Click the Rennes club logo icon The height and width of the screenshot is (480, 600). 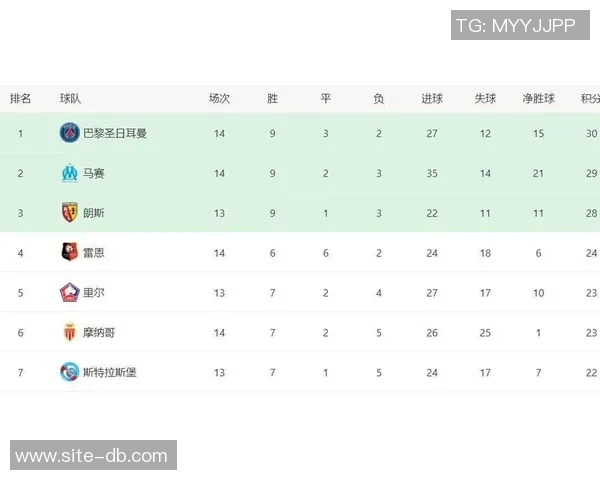(69, 252)
